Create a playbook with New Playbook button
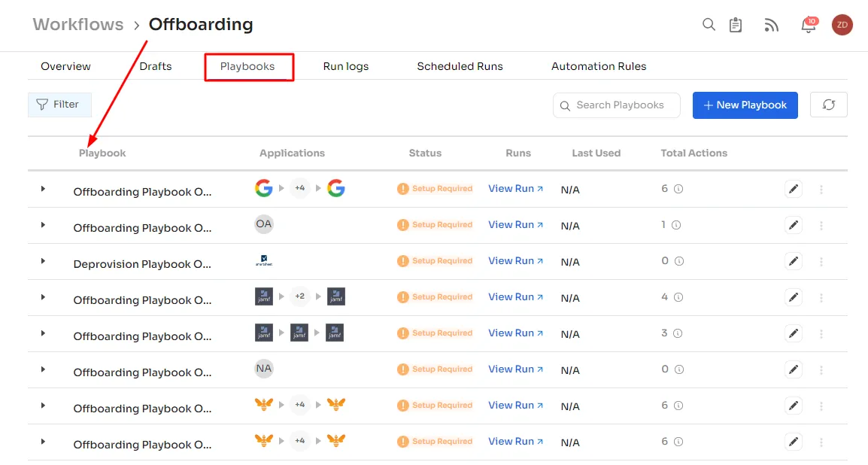The height and width of the screenshot is (465, 868). click(745, 105)
